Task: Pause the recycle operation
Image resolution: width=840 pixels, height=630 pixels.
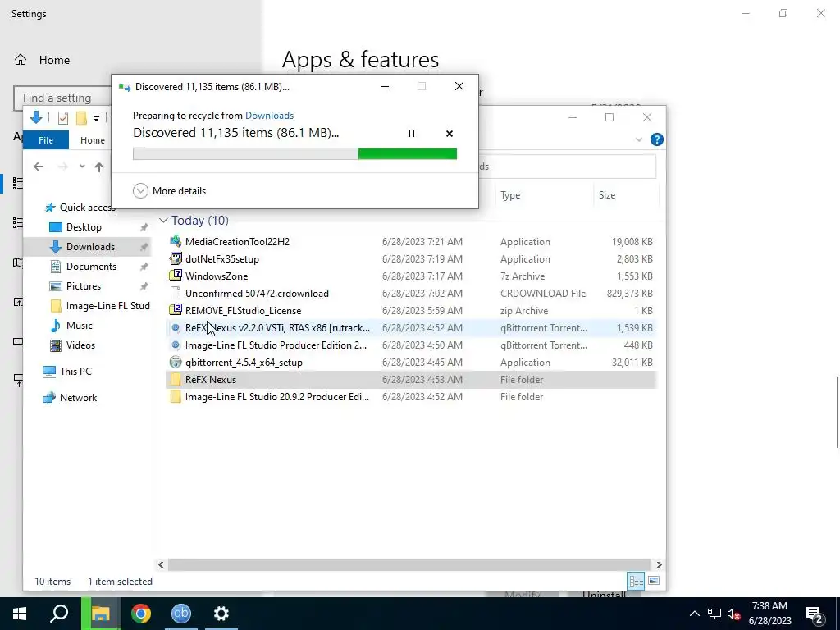Action: tap(411, 134)
